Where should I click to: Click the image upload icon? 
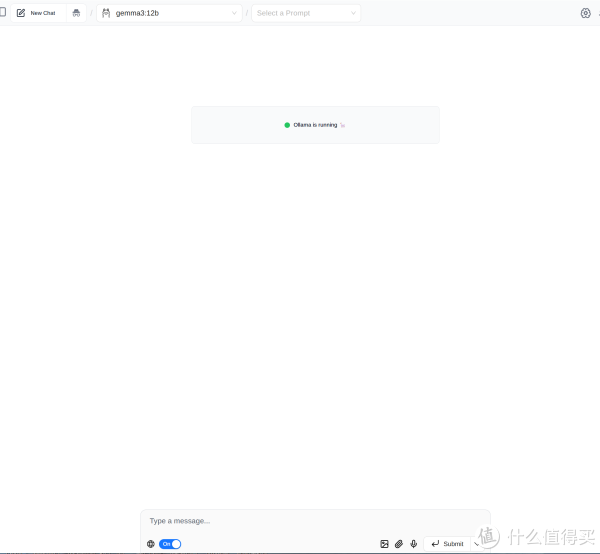point(384,544)
